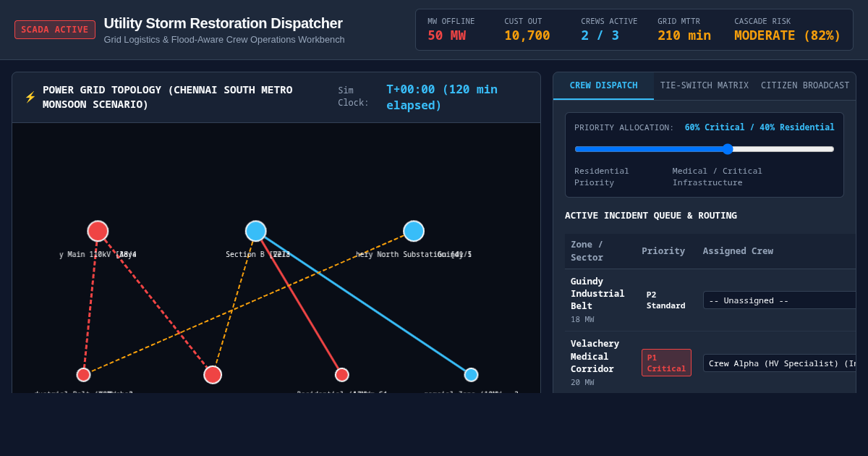
Task: Click the 'T+00:00 (120 min elapsed)' sim clock
Action: click(442, 97)
